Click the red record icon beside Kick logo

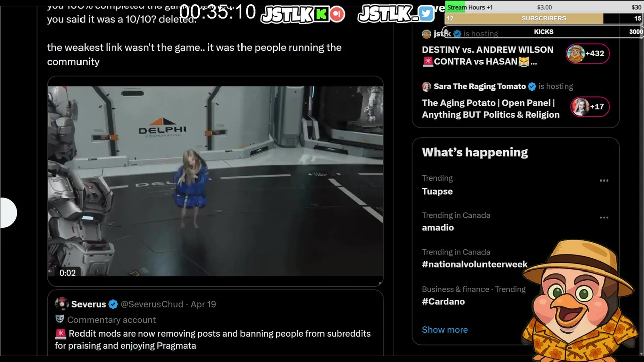point(337,14)
